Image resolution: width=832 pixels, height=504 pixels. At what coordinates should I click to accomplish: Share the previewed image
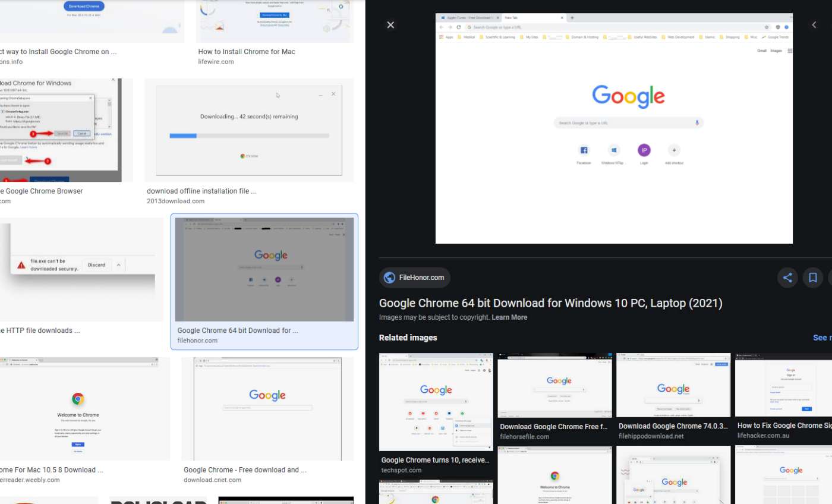pyautogui.click(x=787, y=278)
